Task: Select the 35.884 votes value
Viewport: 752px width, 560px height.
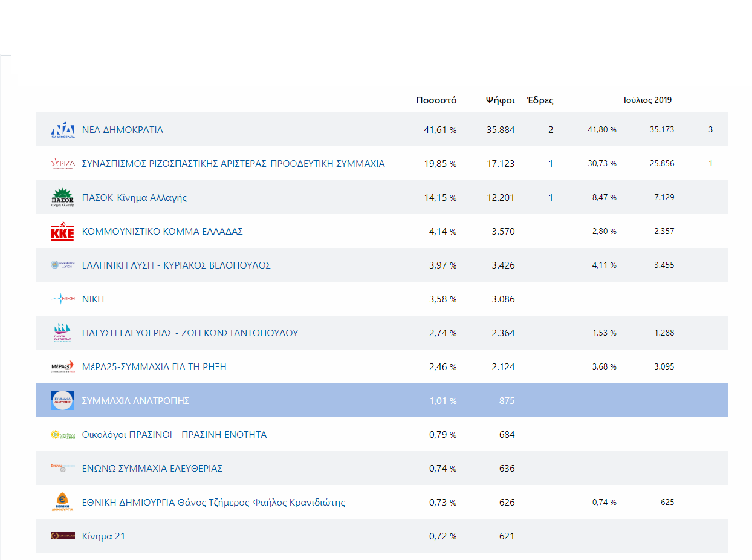Action: click(x=501, y=130)
